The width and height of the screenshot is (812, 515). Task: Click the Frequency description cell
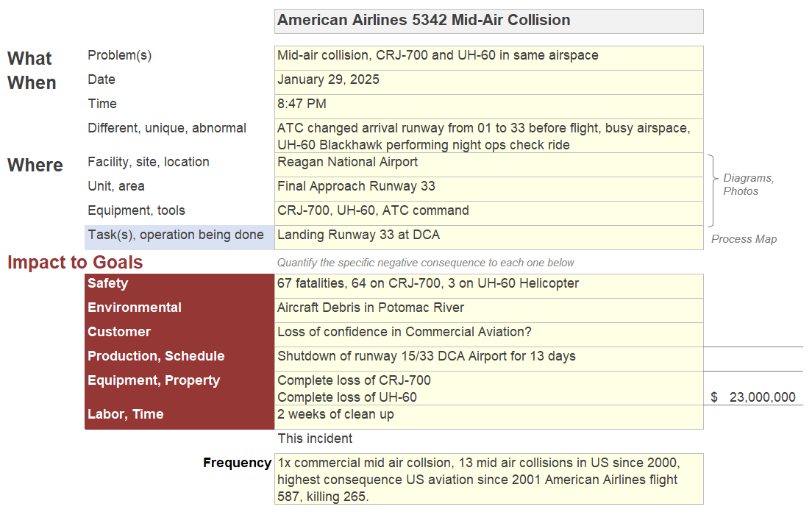(x=488, y=479)
